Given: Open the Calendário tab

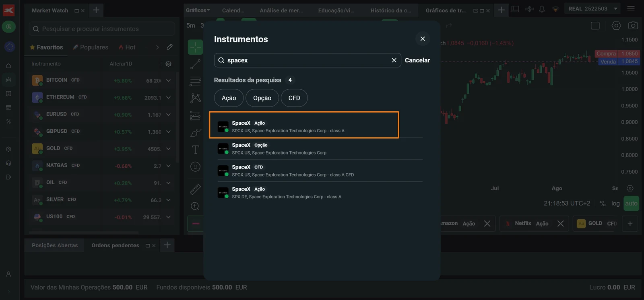Looking at the screenshot, I should tap(233, 10).
